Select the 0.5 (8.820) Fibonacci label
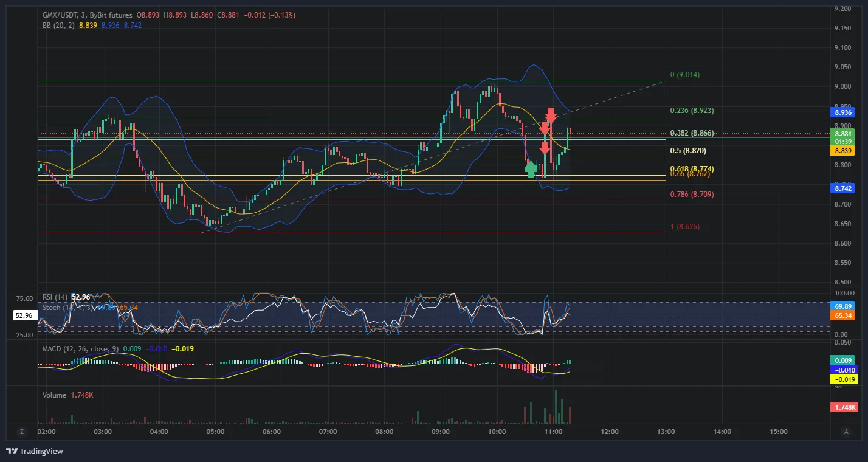The width and height of the screenshot is (868, 462). pyautogui.click(x=688, y=151)
